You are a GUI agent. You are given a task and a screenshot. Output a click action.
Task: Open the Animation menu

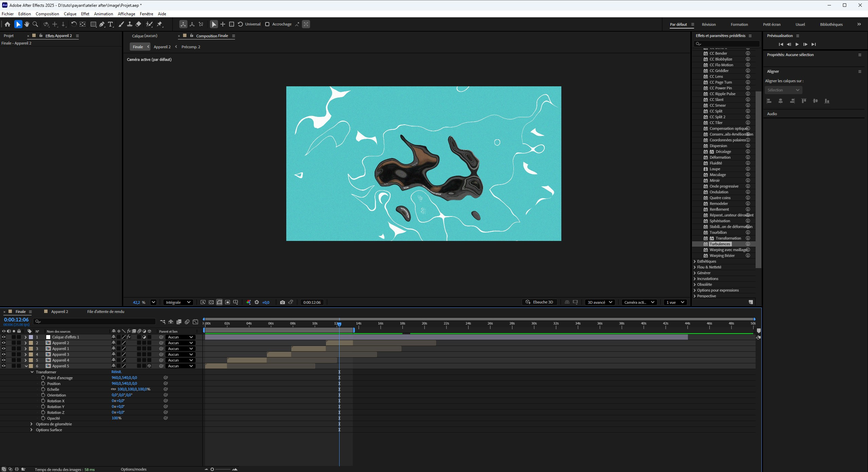click(x=103, y=14)
